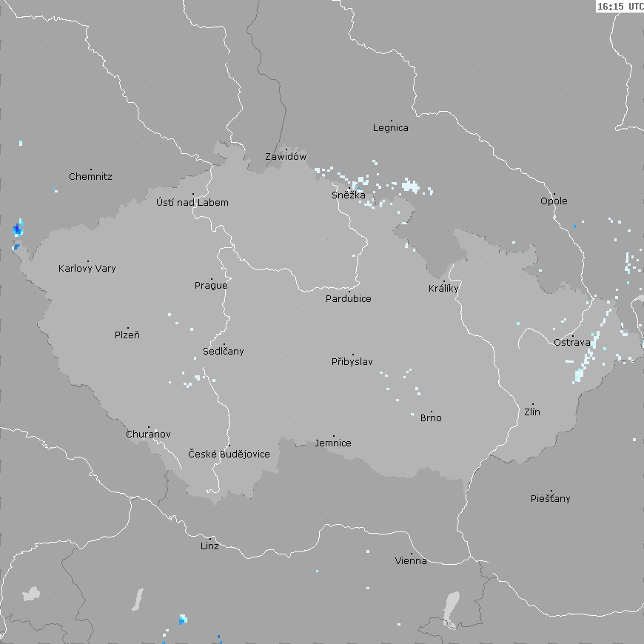Click the blue radar echo southwest of Linz
Viewport: 644px width, 644px height.
[x=183, y=620]
